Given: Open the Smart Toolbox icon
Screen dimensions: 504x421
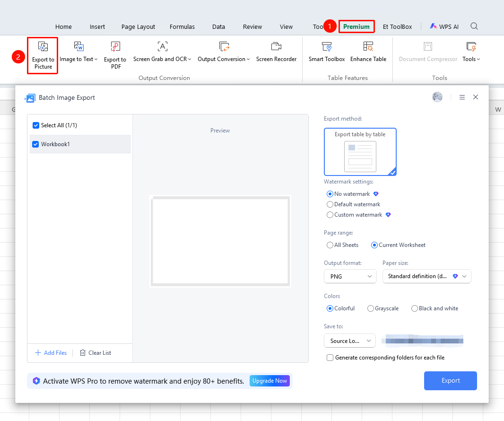Looking at the screenshot, I should (327, 47).
